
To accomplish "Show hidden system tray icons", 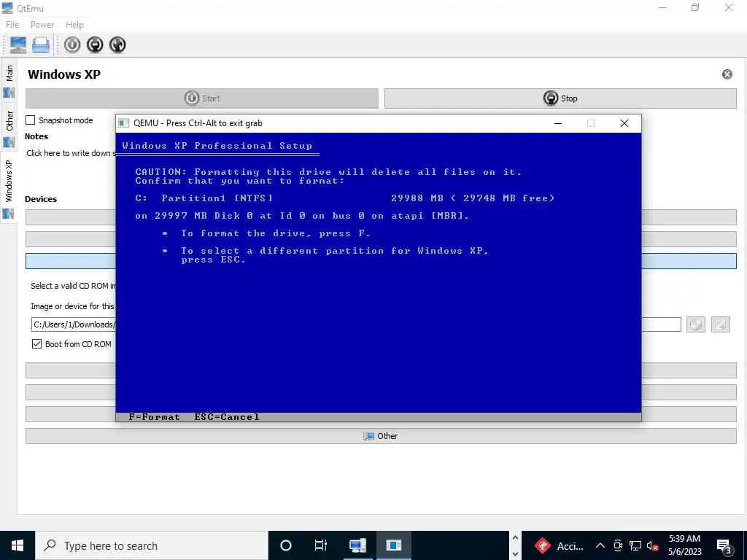I will click(x=600, y=545).
